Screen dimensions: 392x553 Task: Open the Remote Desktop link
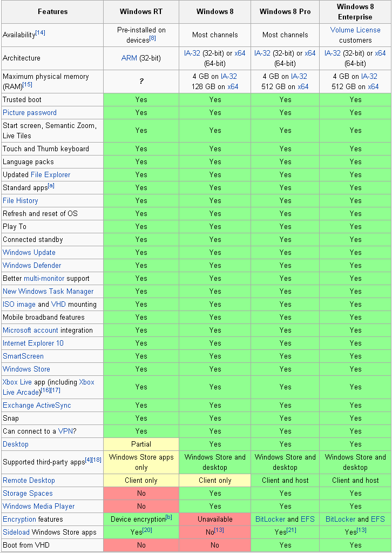pyautogui.click(x=29, y=480)
